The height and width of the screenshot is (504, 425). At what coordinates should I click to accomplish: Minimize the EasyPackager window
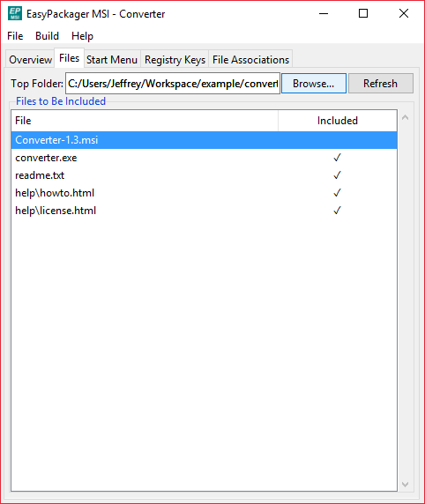click(324, 13)
